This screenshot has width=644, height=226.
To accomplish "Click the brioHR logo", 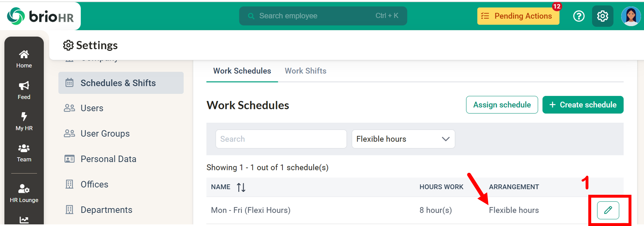I will pyautogui.click(x=41, y=16).
